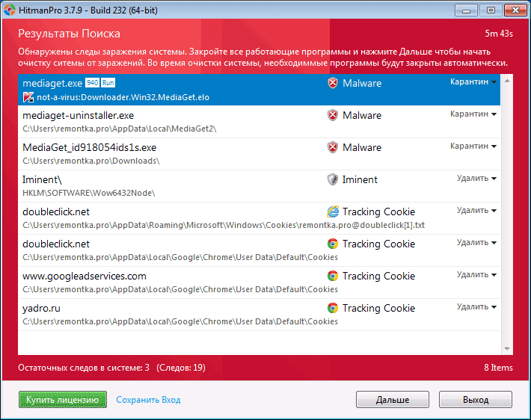Image resolution: width=531 pixels, height=420 pixels.
Task: Select the MediaGet_id918054ids1s.exe entry
Action: click(x=259, y=154)
